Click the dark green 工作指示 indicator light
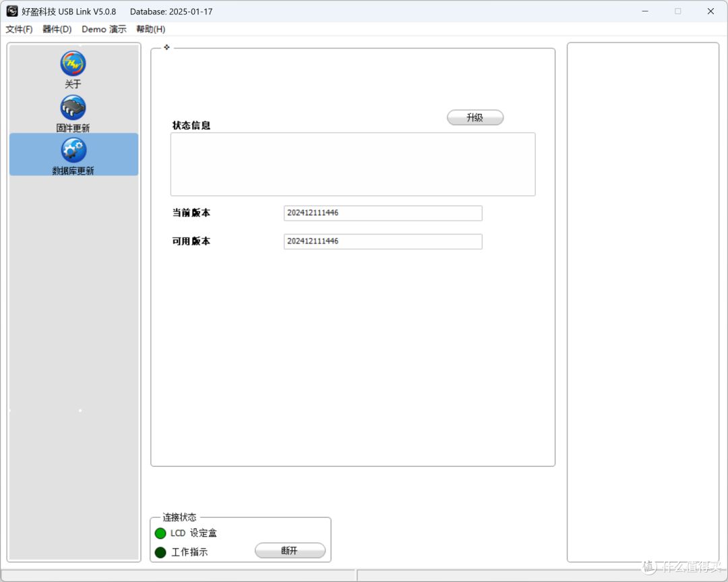The height and width of the screenshot is (582, 728). (160, 552)
